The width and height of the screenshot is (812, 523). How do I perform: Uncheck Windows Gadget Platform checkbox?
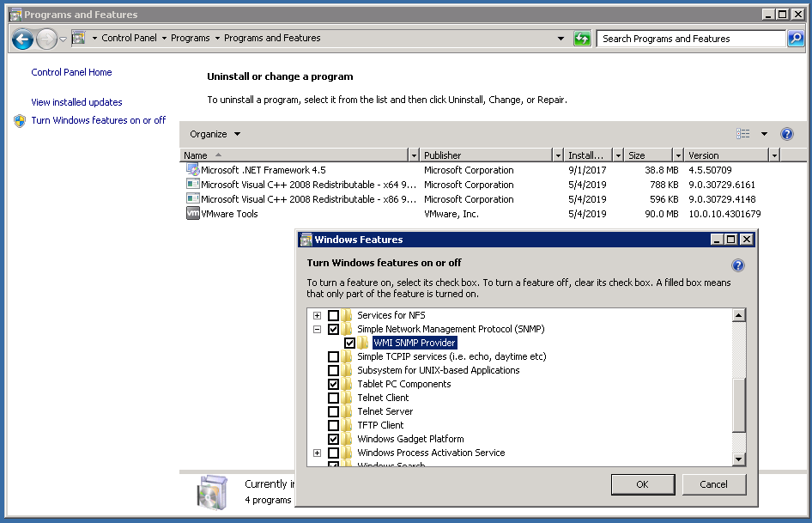pos(334,439)
